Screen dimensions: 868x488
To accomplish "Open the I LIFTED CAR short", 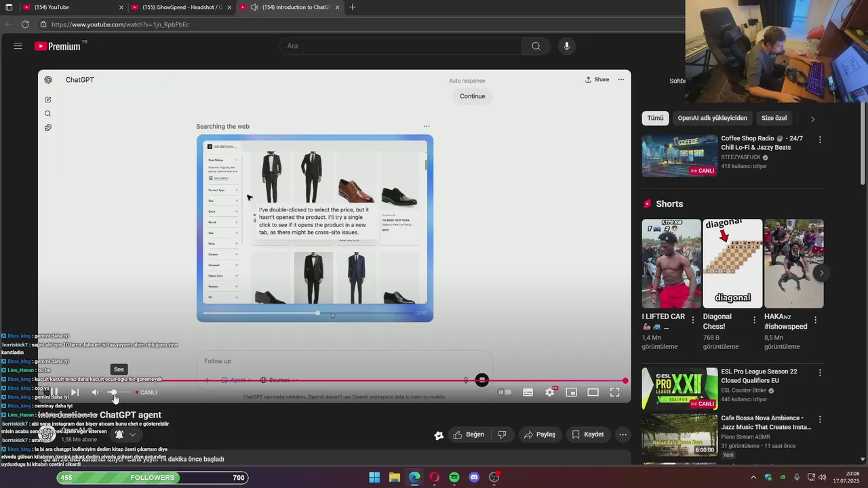I will click(x=671, y=264).
